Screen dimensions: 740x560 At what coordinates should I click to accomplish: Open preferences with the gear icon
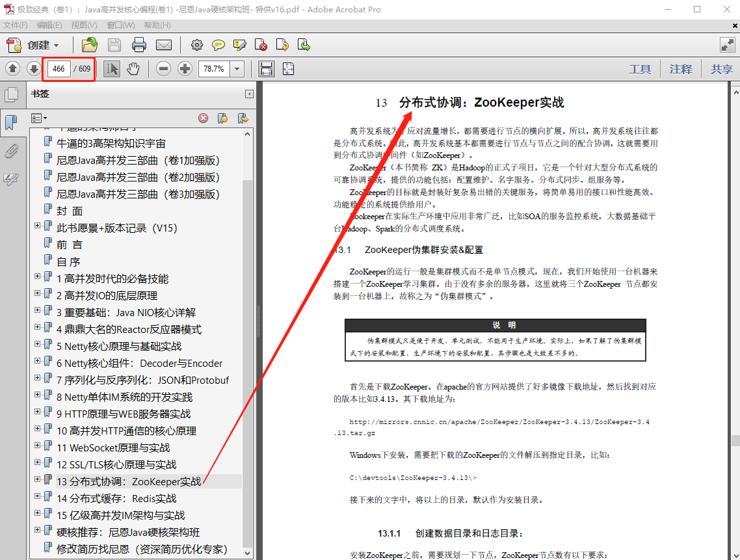(197, 46)
